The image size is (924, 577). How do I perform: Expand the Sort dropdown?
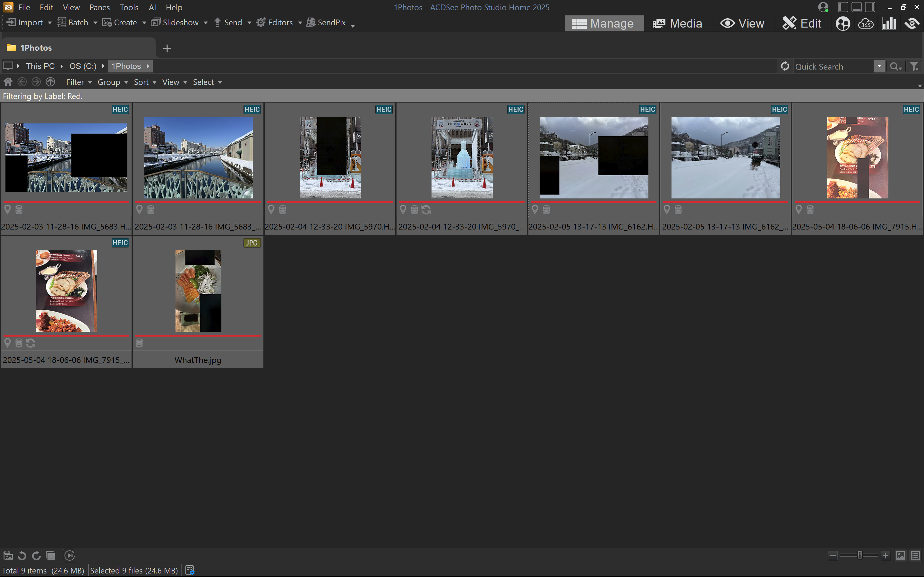coord(145,82)
